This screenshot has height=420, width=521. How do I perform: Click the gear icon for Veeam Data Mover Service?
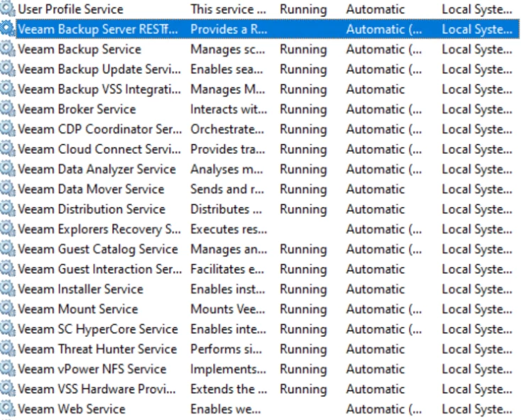7,189
